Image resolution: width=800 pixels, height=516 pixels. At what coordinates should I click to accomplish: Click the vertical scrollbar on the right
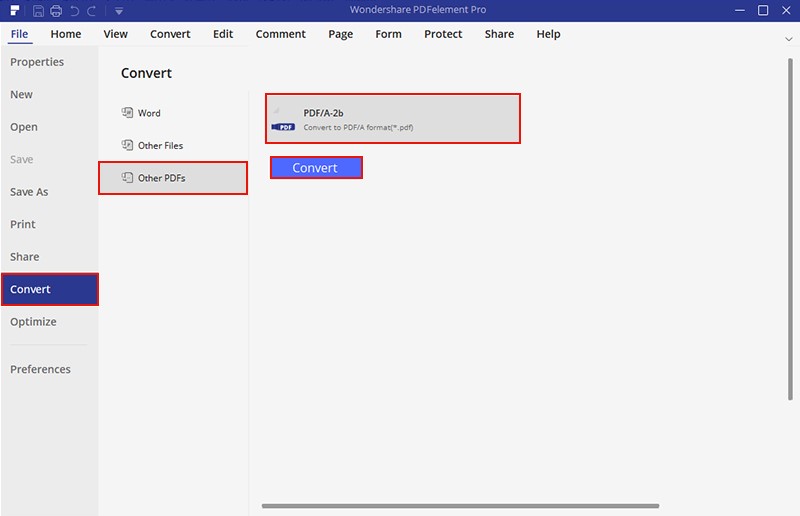click(790, 230)
